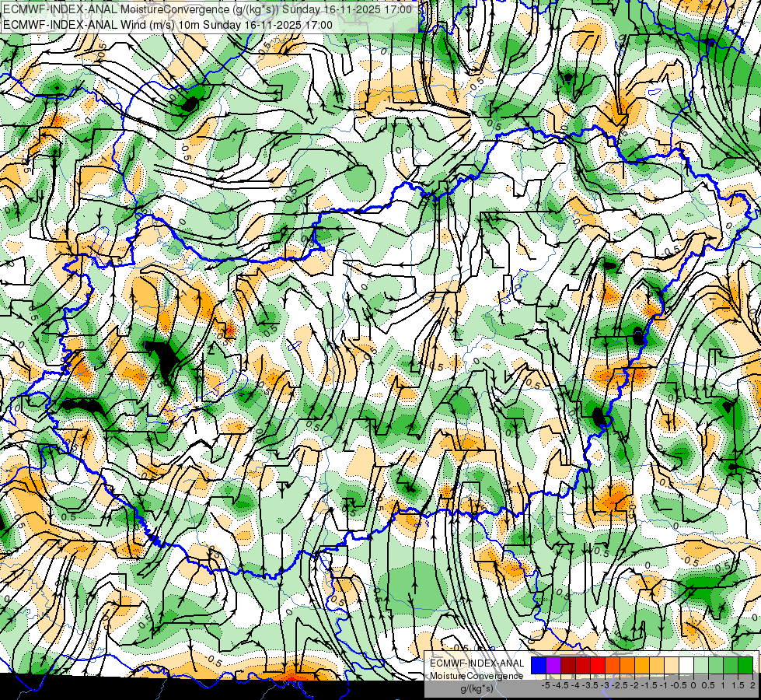Select the legend swatch between 0.5 and 1
This screenshot has height=700, width=761.
pyautogui.click(x=715, y=666)
